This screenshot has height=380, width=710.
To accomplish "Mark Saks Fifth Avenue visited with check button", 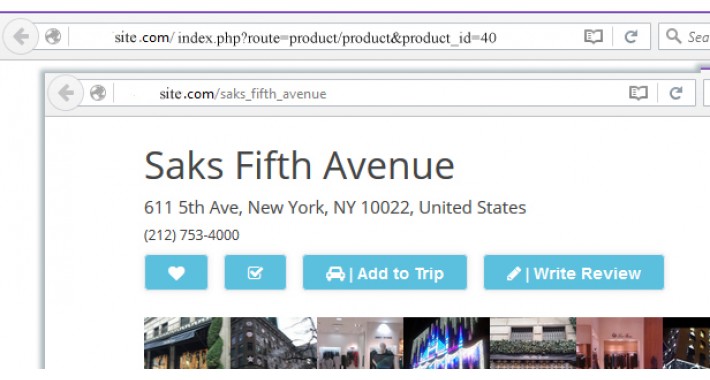I will pyautogui.click(x=255, y=272).
